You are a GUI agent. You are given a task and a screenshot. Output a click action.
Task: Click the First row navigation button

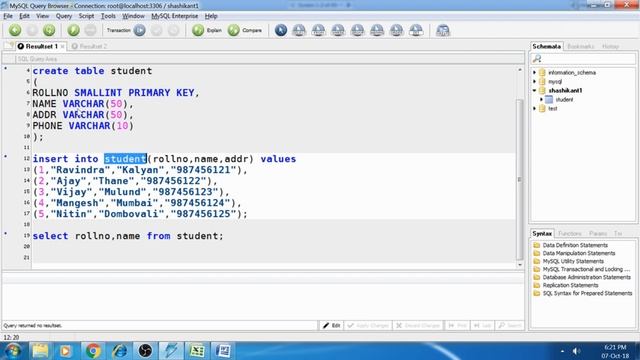tap(457, 325)
